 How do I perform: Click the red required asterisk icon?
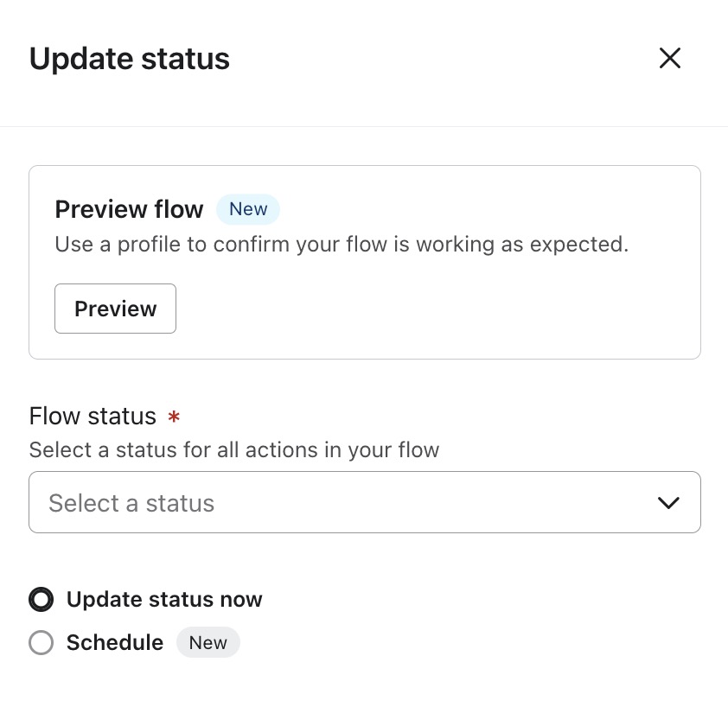point(175,417)
